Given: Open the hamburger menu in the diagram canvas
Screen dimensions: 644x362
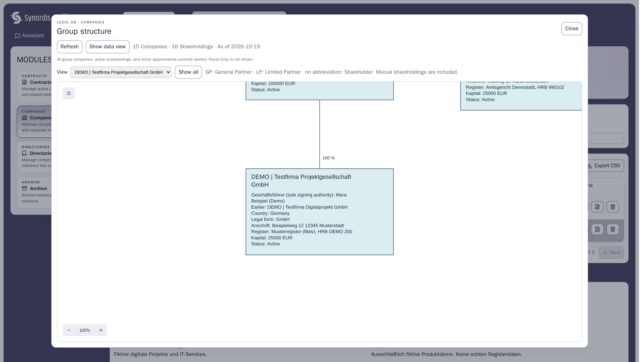Looking at the screenshot, I should pyautogui.click(x=69, y=93).
